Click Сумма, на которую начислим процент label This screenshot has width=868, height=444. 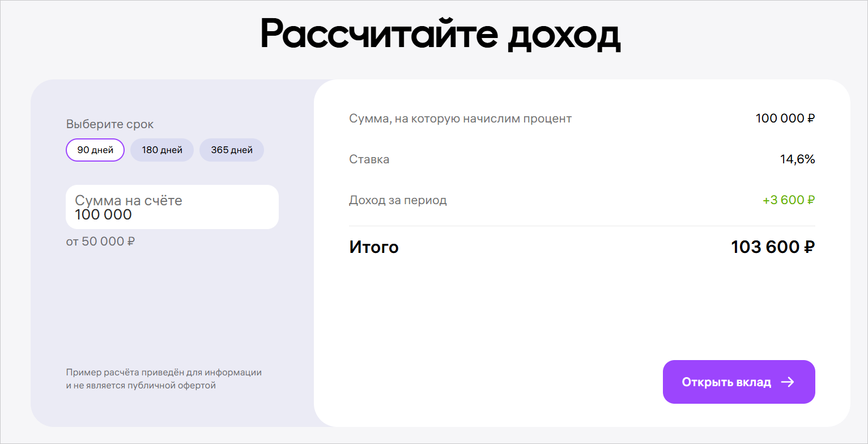coord(460,119)
